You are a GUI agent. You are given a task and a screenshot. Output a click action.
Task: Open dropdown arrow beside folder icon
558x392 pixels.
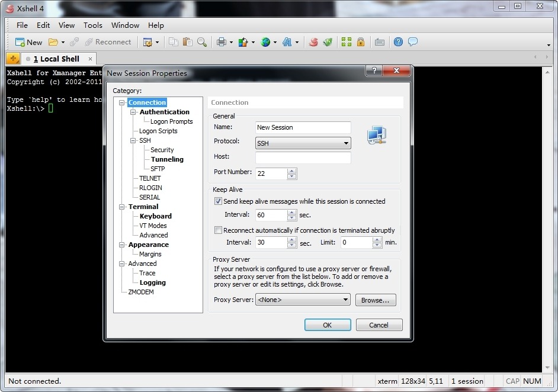[x=63, y=42]
